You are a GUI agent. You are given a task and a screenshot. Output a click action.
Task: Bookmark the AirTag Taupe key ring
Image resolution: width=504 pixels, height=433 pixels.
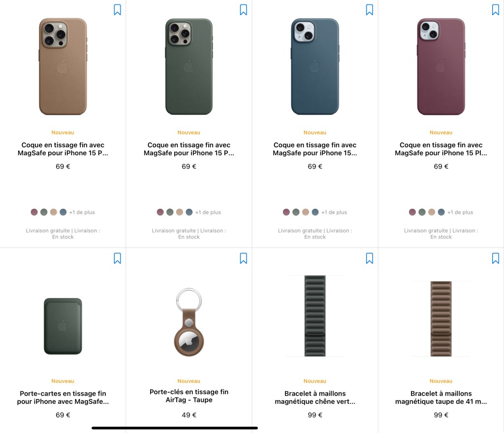coord(243,258)
